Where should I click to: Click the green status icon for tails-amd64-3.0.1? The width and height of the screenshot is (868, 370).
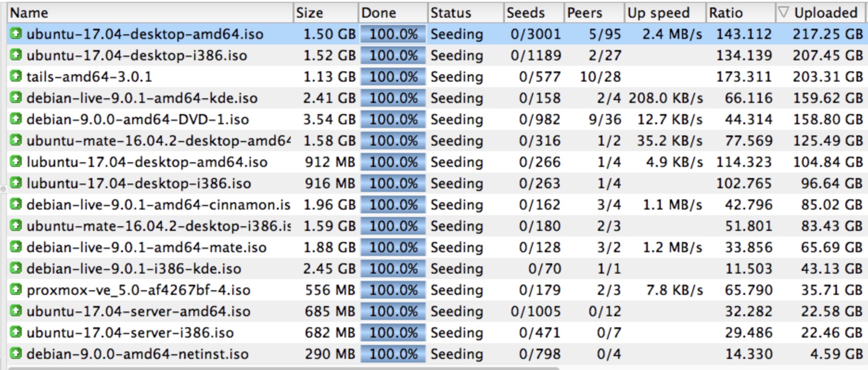coord(16,76)
